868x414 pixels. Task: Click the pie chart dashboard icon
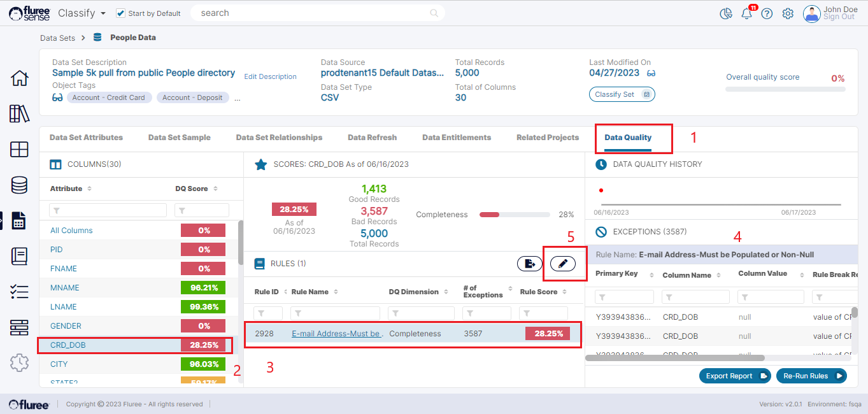click(725, 14)
